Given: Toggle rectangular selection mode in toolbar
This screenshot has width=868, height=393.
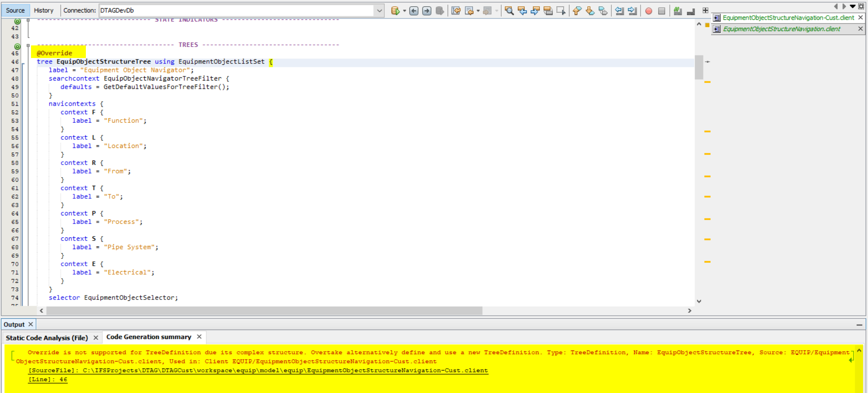Looking at the screenshot, I should 561,11.
